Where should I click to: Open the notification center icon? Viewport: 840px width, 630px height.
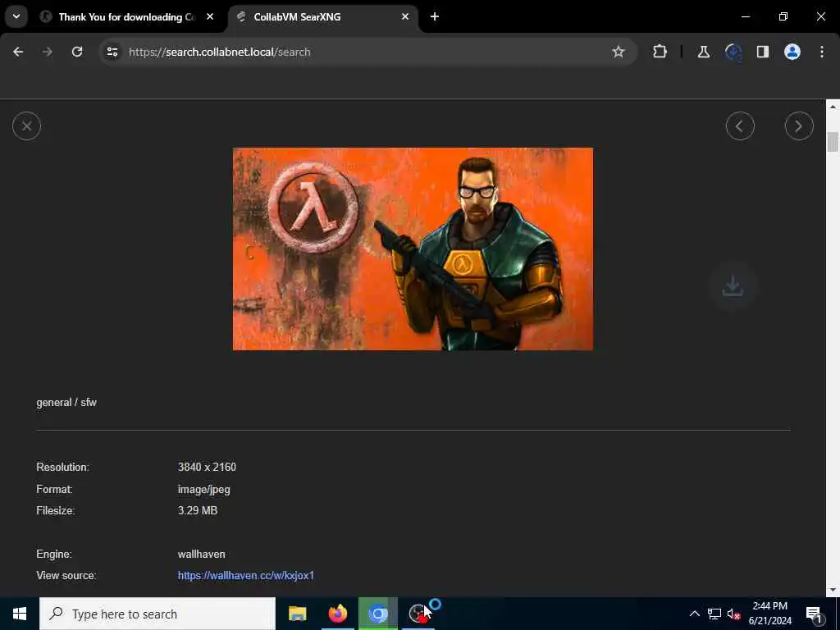(814, 614)
